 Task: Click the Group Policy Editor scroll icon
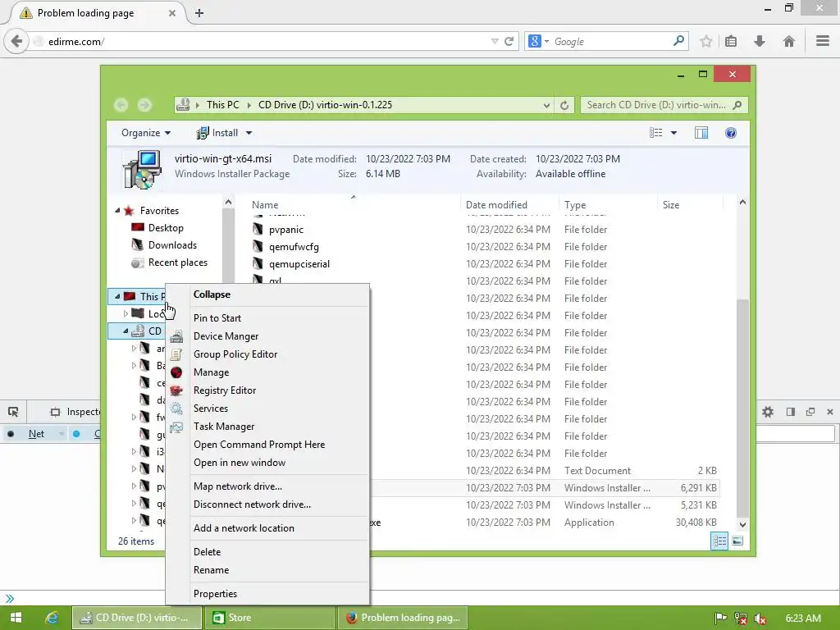pos(176,354)
